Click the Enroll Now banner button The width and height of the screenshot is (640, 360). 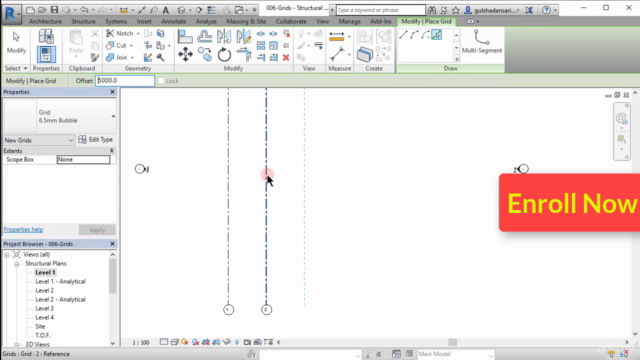569,203
